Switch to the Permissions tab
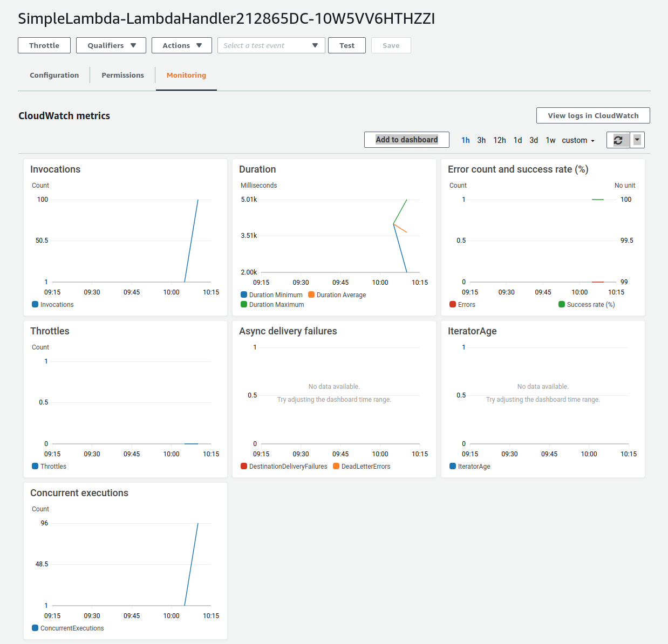This screenshot has width=668, height=644. (122, 75)
